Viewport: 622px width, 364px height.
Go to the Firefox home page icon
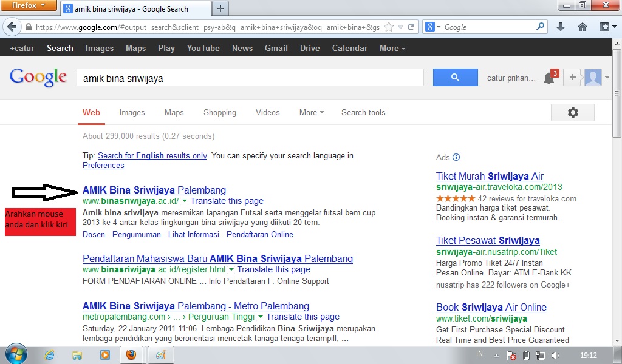(583, 27)
